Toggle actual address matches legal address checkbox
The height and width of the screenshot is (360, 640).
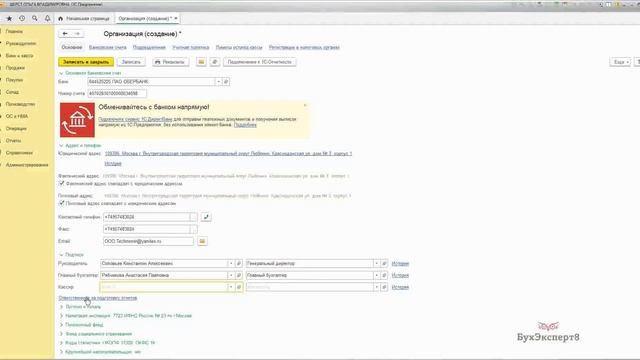pos(62,184)
